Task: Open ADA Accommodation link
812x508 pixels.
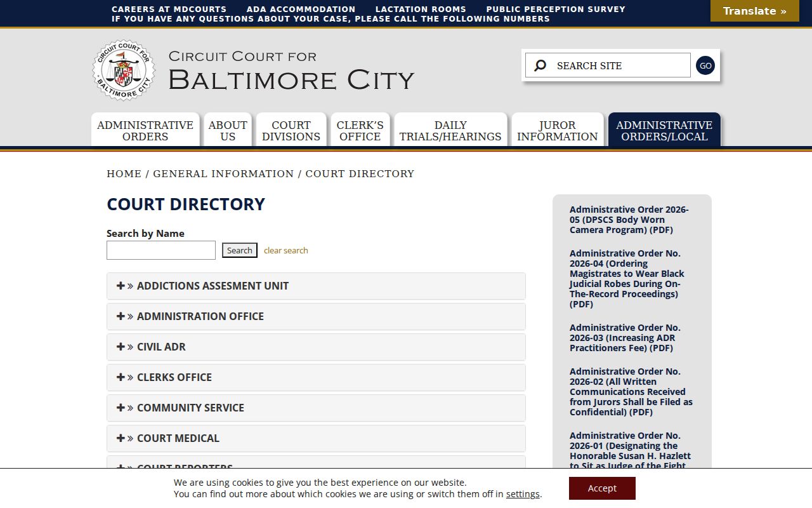Action: point(301,10)
